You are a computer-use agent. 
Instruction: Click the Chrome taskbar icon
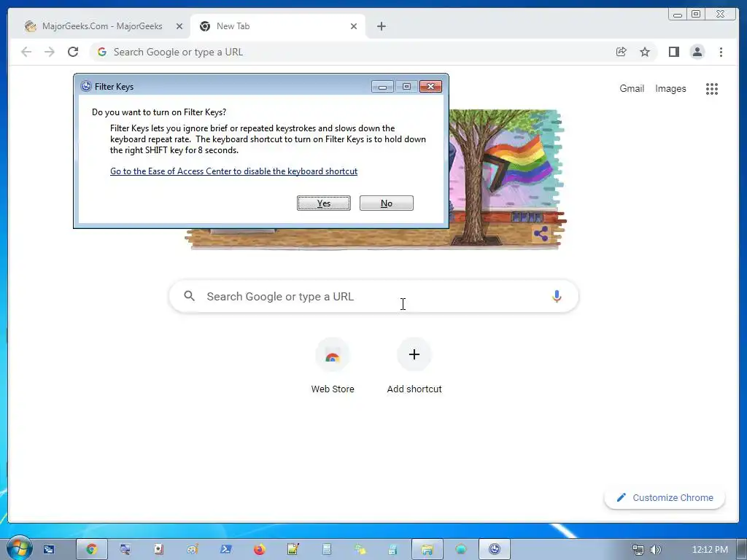click(x=91, y=550)
